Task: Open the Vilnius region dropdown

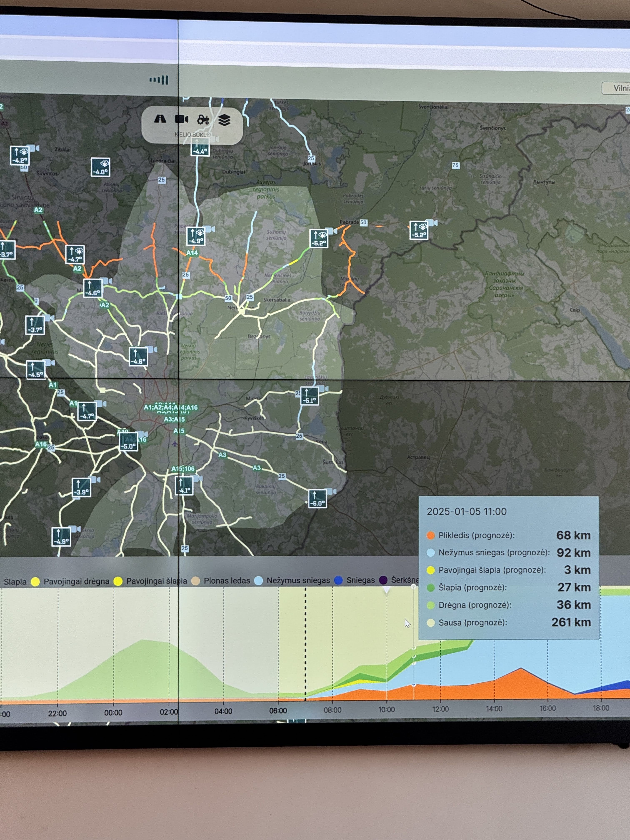Action: [617, 88]
